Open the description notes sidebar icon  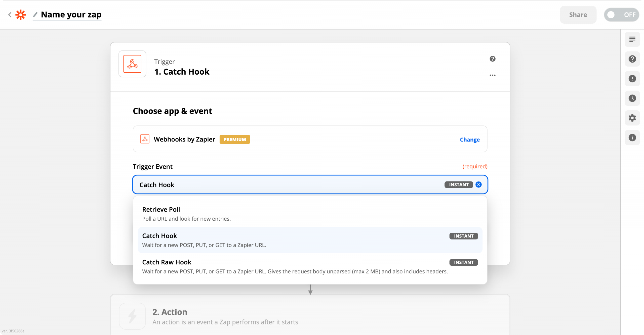coord(632,39)
